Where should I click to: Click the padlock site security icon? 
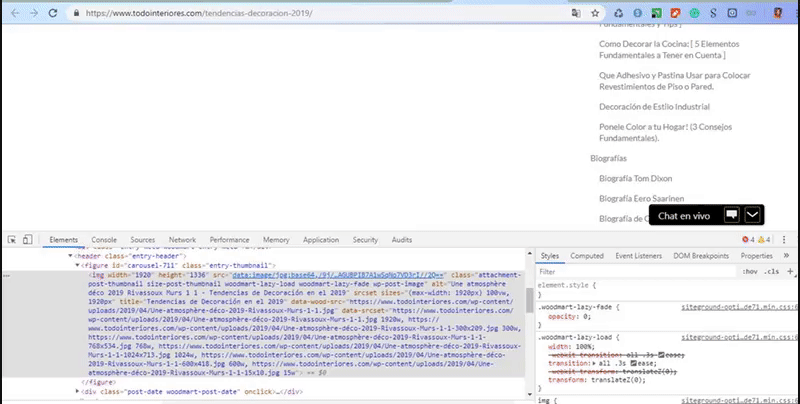click(x=77, y=13)
